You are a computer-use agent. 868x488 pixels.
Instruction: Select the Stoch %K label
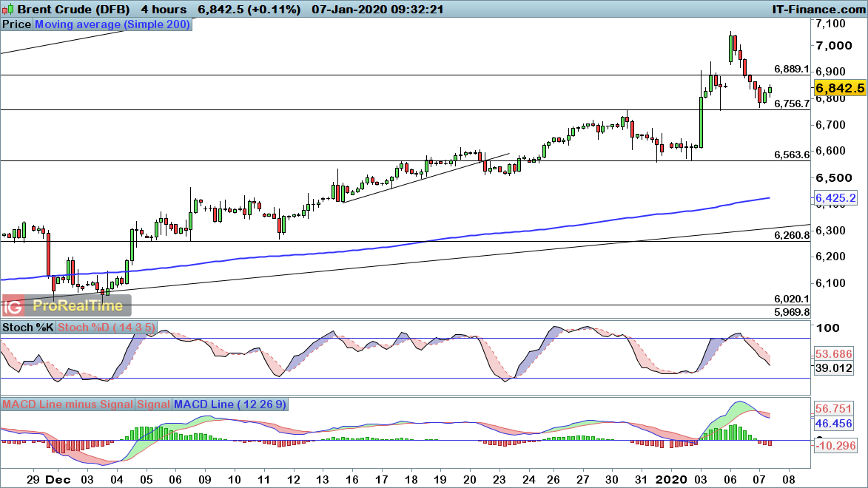[x=27, y=328]
